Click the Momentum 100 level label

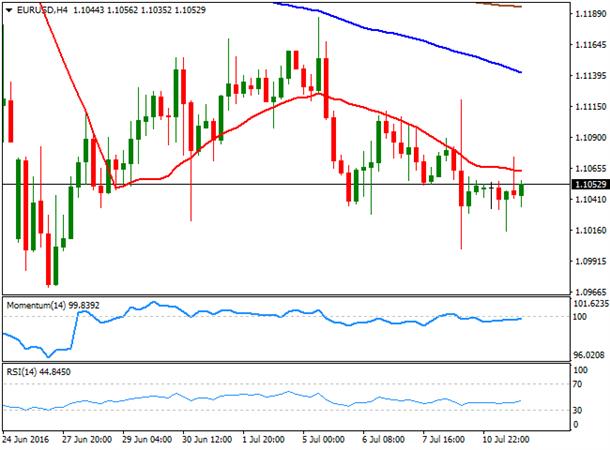tap(580, 317)
